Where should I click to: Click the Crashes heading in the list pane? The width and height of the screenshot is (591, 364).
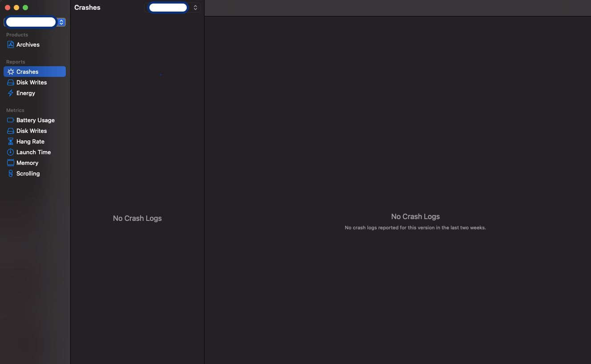(87, 8)
